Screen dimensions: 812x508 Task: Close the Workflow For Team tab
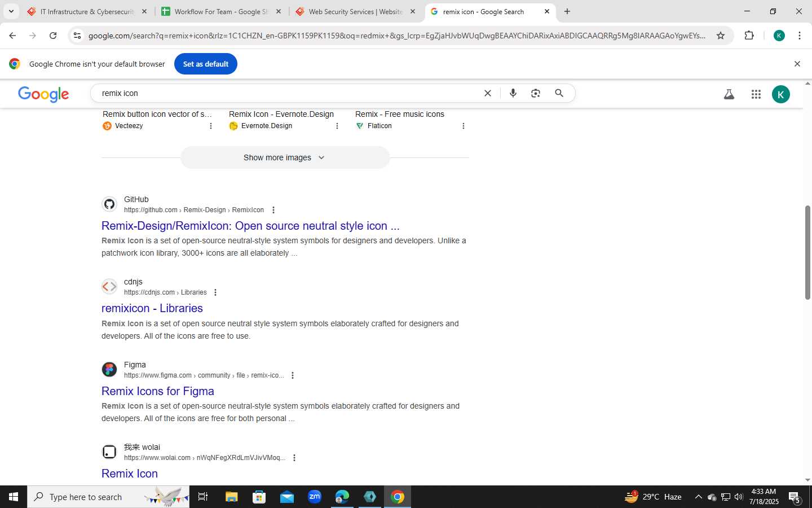point(279,11)
